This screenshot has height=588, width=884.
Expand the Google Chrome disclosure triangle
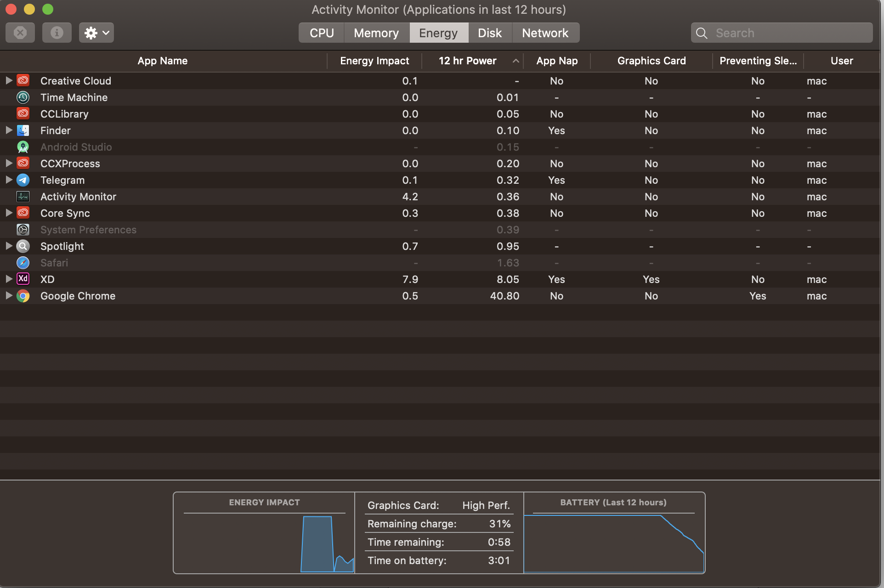click(9, 295)
